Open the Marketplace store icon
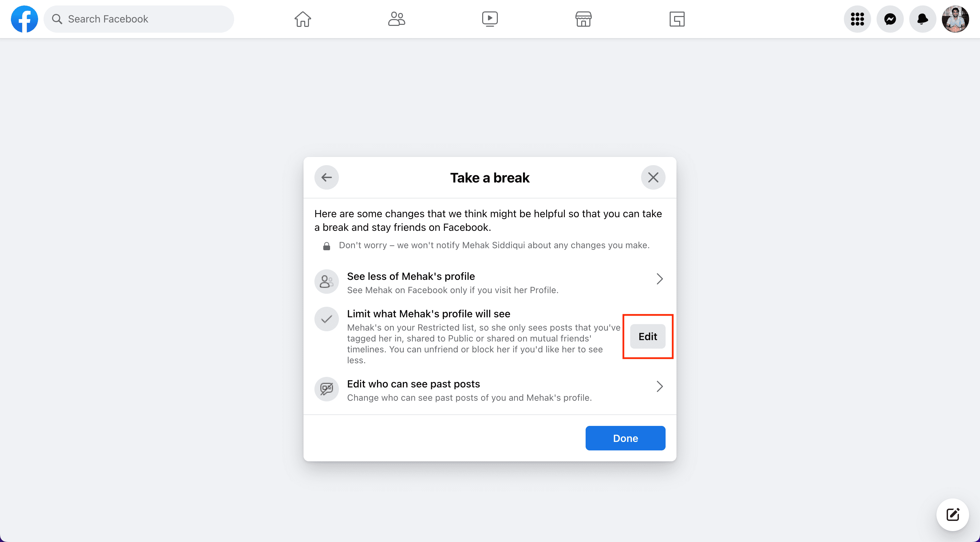 [583, 19]
